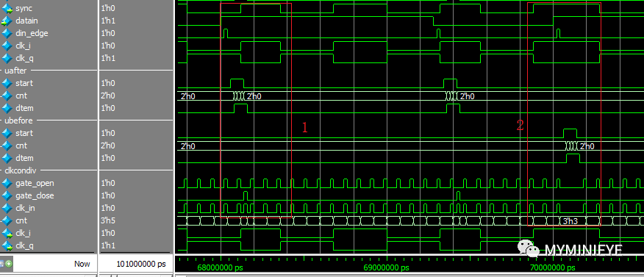Viewport: 644px width, 277px height.
Task: Click the 1'h0 value of the gate_close row
Action: click(108, 195)
